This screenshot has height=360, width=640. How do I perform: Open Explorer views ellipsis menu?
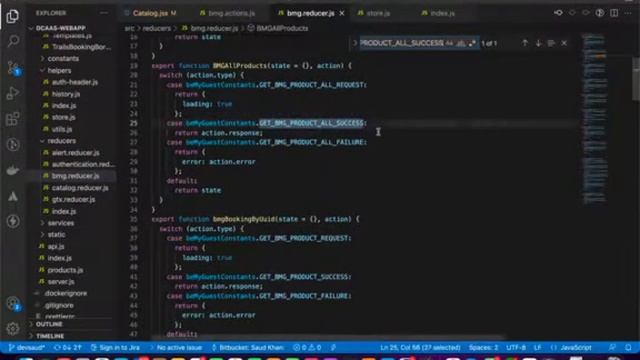point(104,13)
